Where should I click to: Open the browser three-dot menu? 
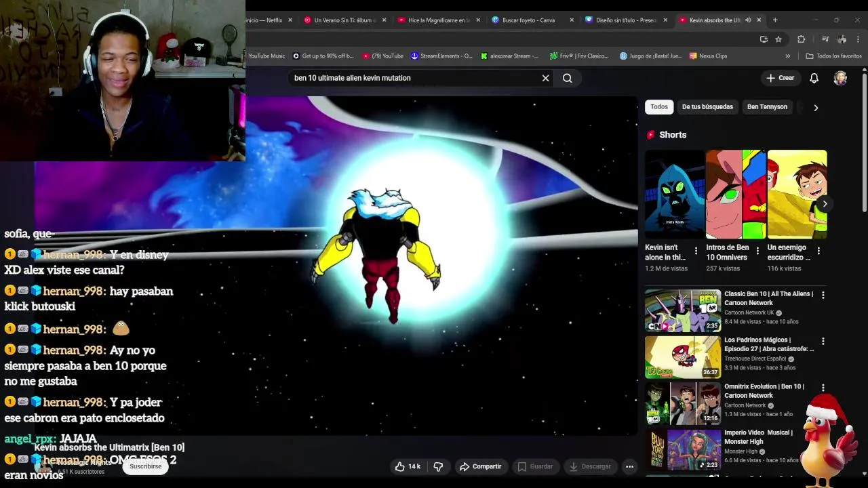click(x=858, y=39)
